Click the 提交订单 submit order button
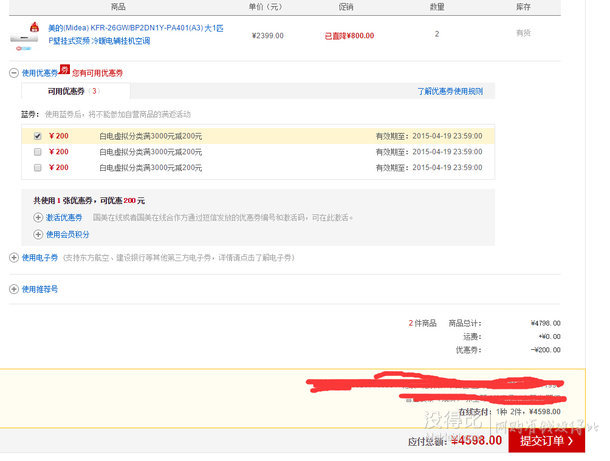The width and height of the screenshot is (610, 461). [546, 440]
